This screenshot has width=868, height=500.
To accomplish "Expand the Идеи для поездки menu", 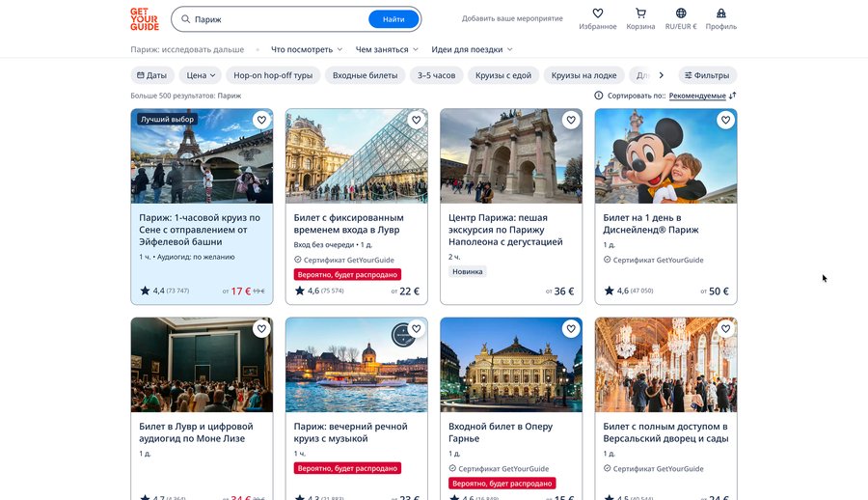I will point(473,49).
